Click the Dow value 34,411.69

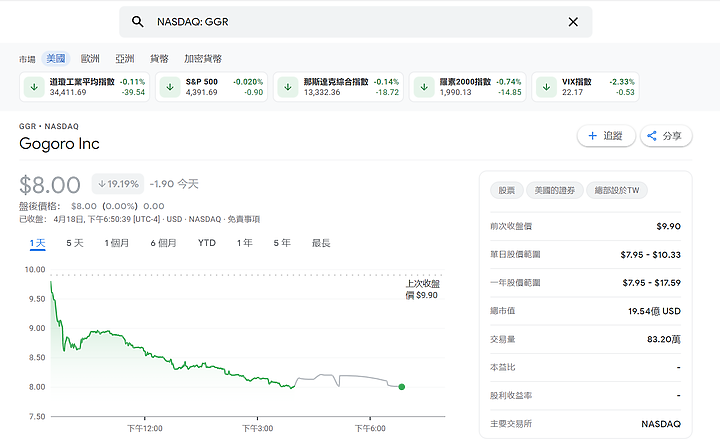68,92
